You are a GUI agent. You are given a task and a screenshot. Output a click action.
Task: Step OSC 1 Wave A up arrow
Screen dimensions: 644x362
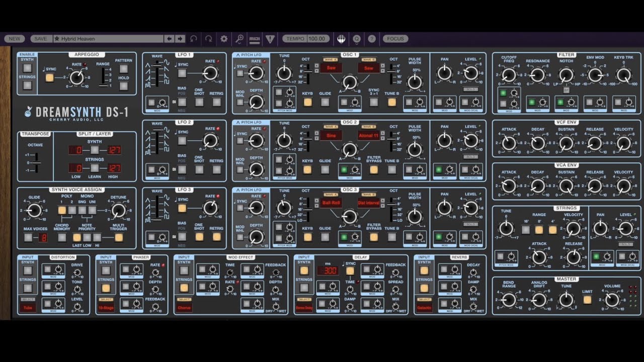point(317,65)
